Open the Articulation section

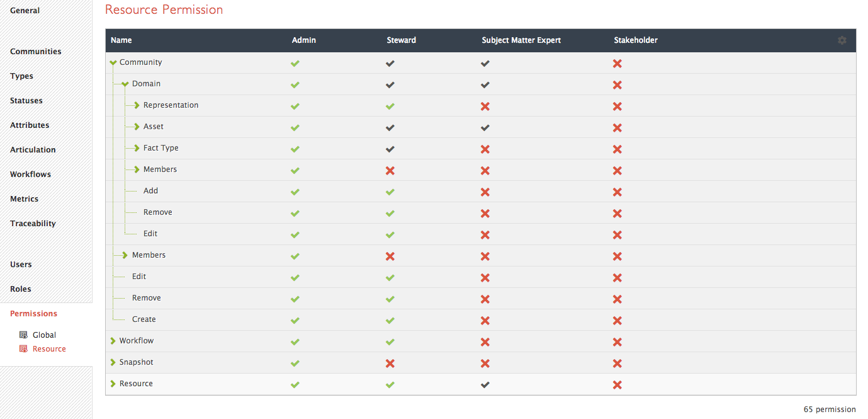(x=33, y=150)
